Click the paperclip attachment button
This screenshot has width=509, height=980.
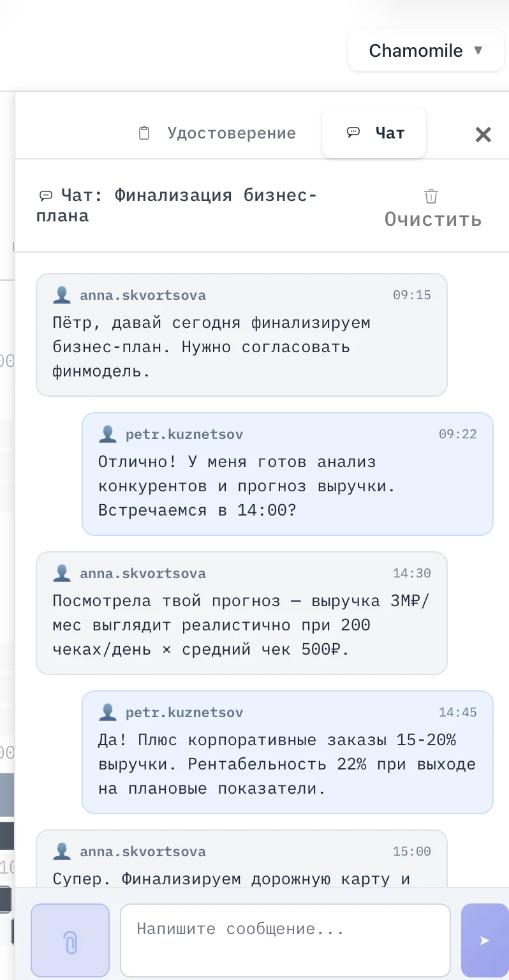pyautogui.click(x=70, y=941)
